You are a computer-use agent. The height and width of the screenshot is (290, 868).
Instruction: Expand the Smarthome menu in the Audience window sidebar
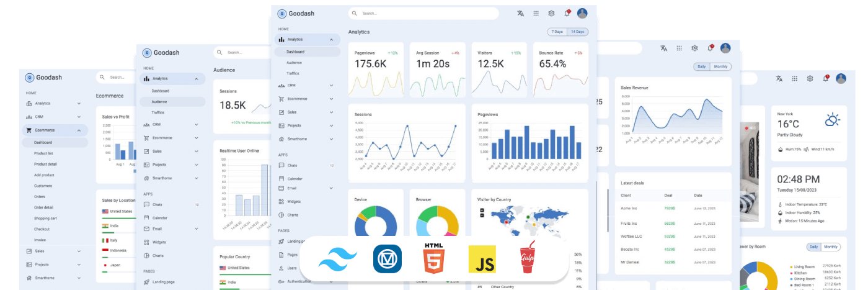click(x=196, y=178)
